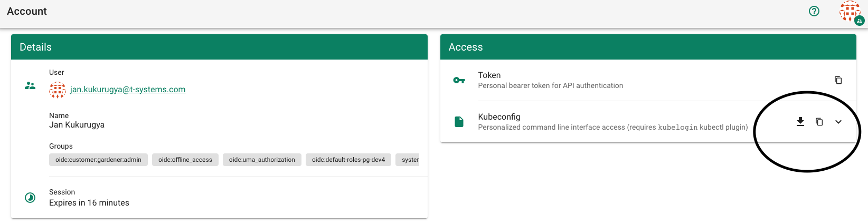Copy the personal bearer token
This screenshot has height=224, width=868.
pos(838,80)
